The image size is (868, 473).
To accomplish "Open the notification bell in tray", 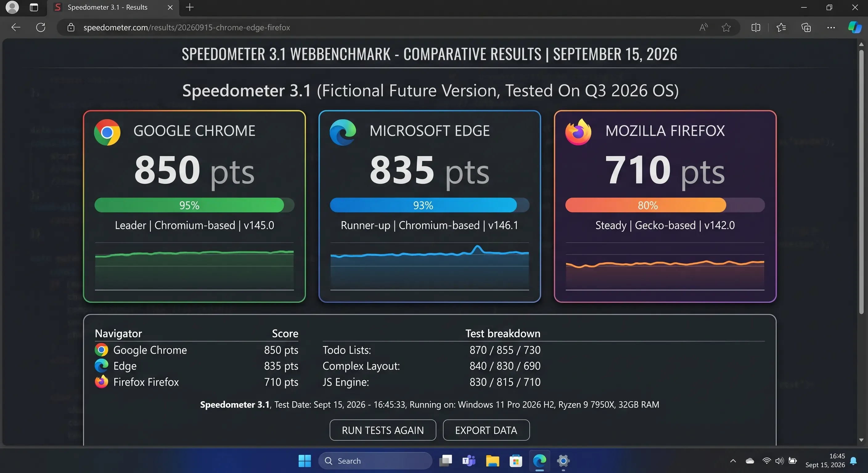I will 853,461.
